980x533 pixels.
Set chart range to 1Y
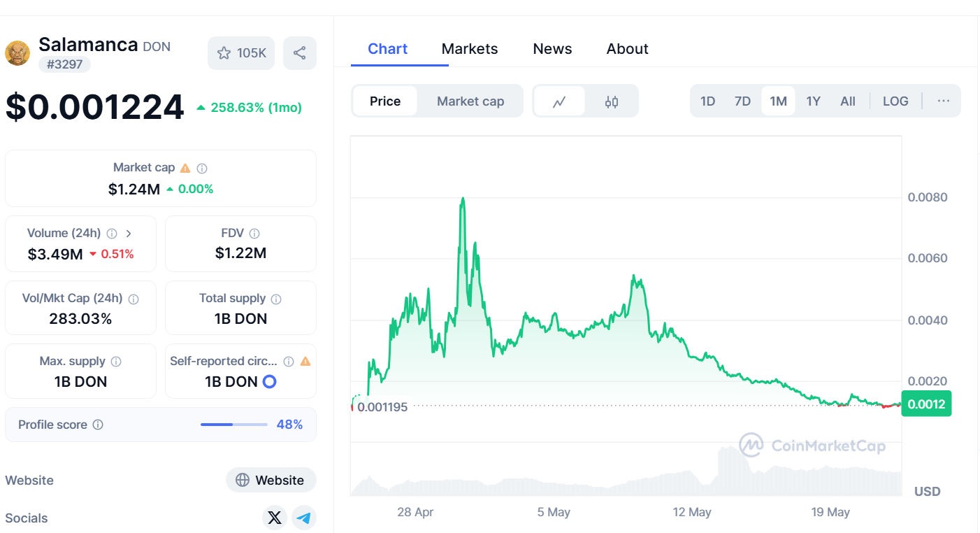coord(813,101)
